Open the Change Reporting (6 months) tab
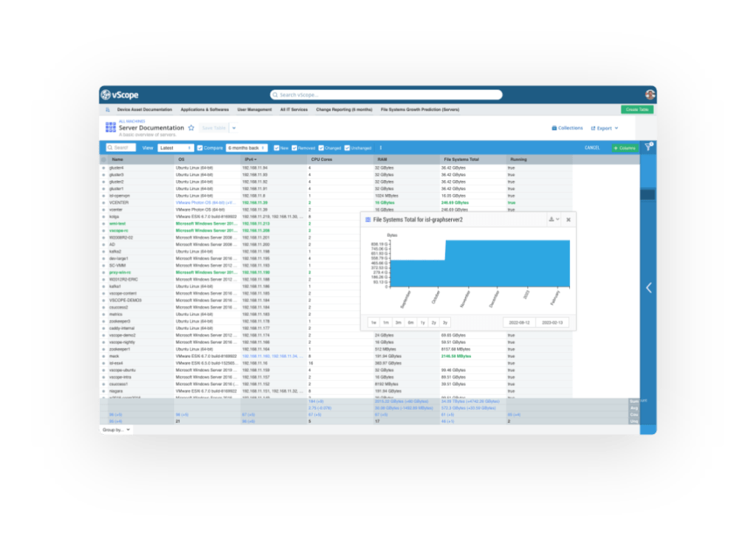The image size is (756, 547). click(344, 110)
